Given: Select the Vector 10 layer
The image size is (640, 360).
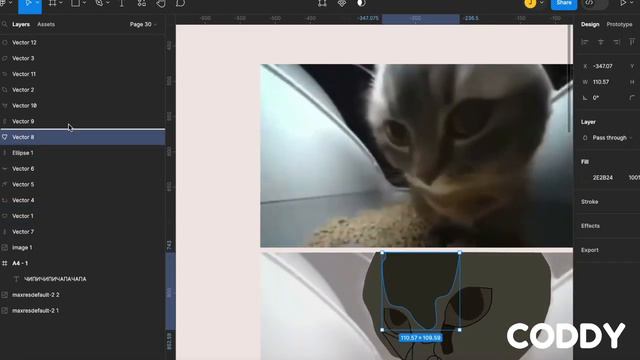Looking at the screenshot, I should tap(82, 106).
